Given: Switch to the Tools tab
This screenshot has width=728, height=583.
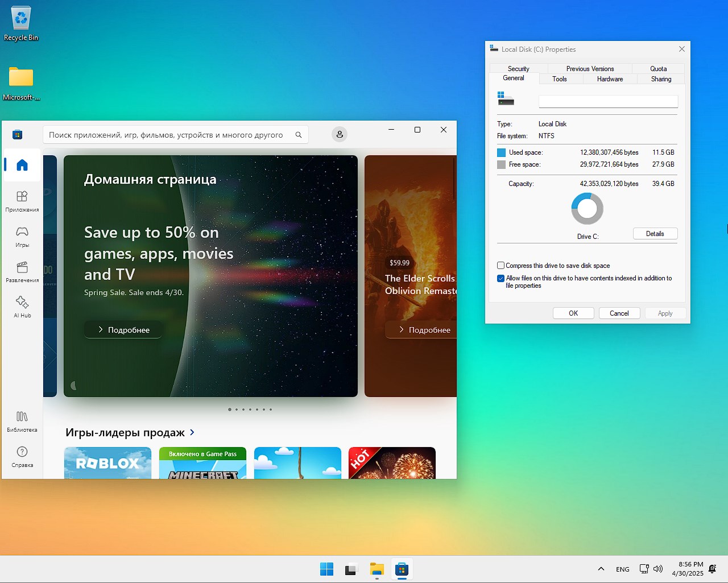Looking at the screenshot, I should [x=560, y=79].
